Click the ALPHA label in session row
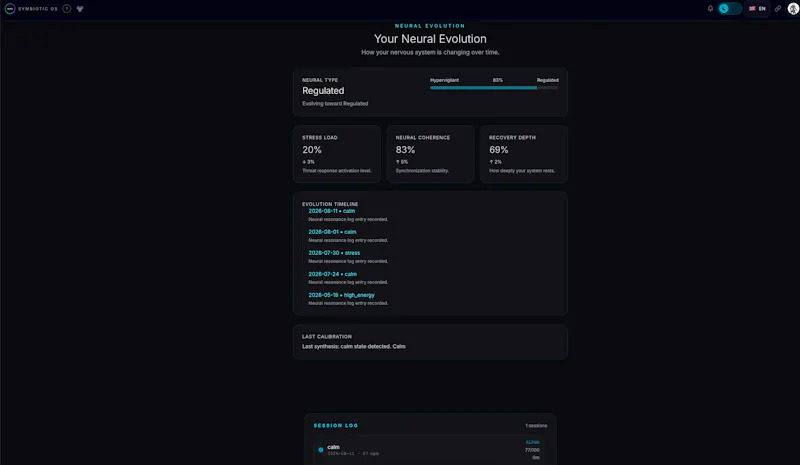Screen dimensions: 800x465 click(532, 442)
